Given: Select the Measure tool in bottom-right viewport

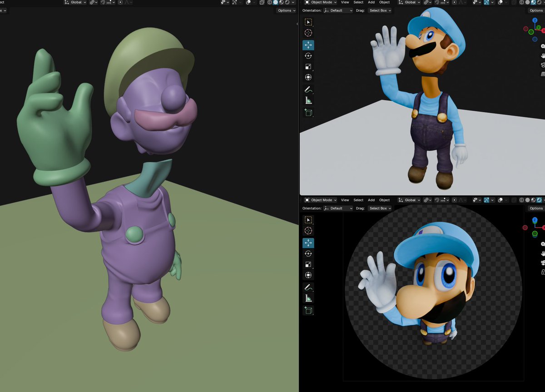Looking at the screenshot, I should tap(308, 299).
